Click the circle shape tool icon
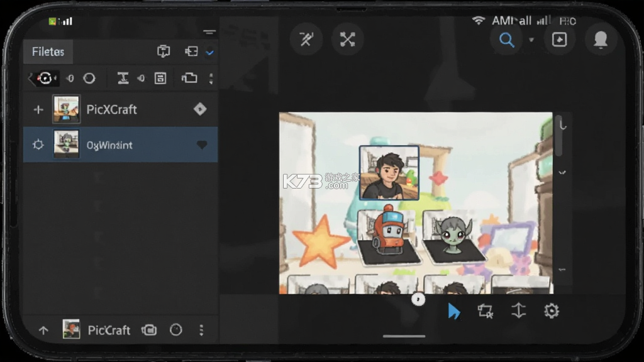The width and height of the screenshot is (644, 362). click(89, 78)
